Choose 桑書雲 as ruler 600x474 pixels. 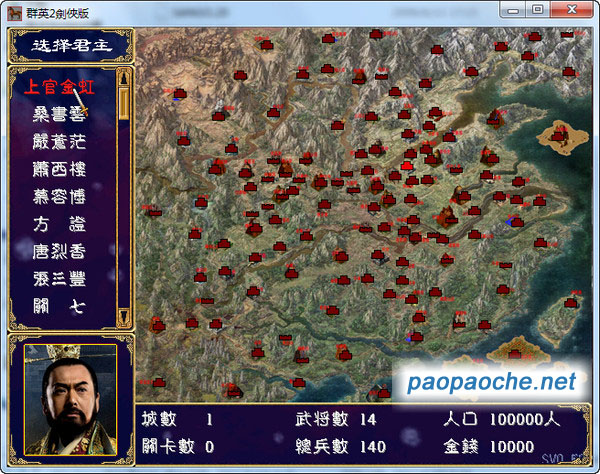(x=59, y=114)
